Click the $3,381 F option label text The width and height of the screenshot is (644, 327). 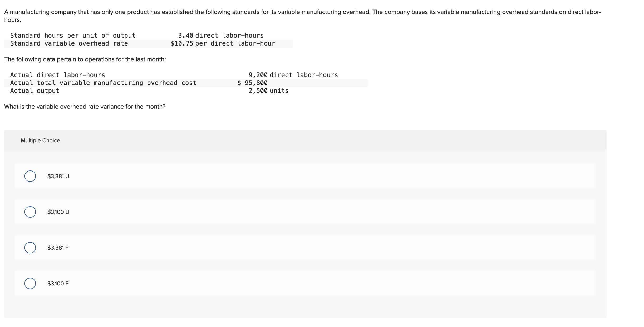[x=58, y=248]
